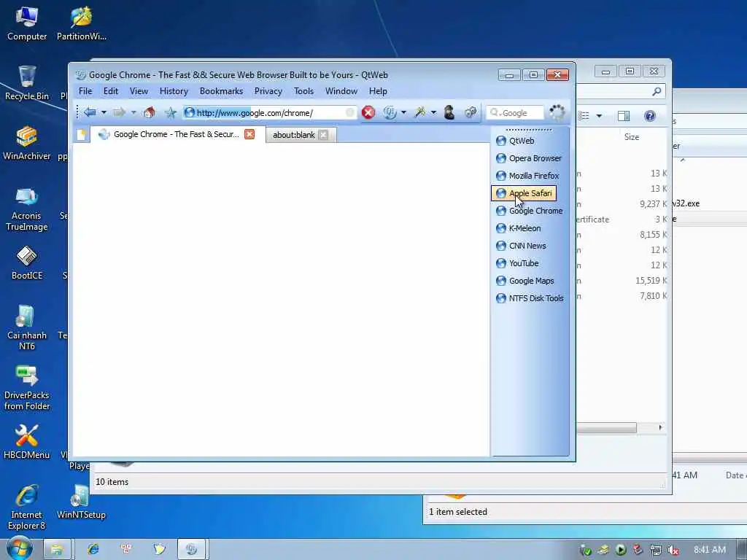Toggle preview pane icon in Explorer window
Image resolution: width=747 pixels, height=560 pixels.
623,116
